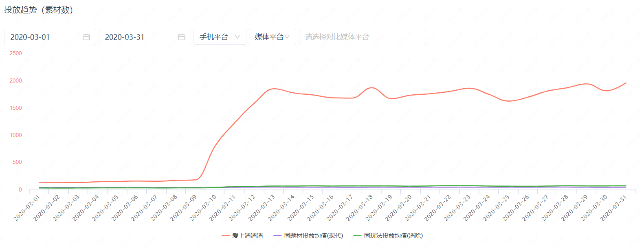Open the 媒体平台 dropdown
Screen dimensions: 644x246
coord(272,37)
